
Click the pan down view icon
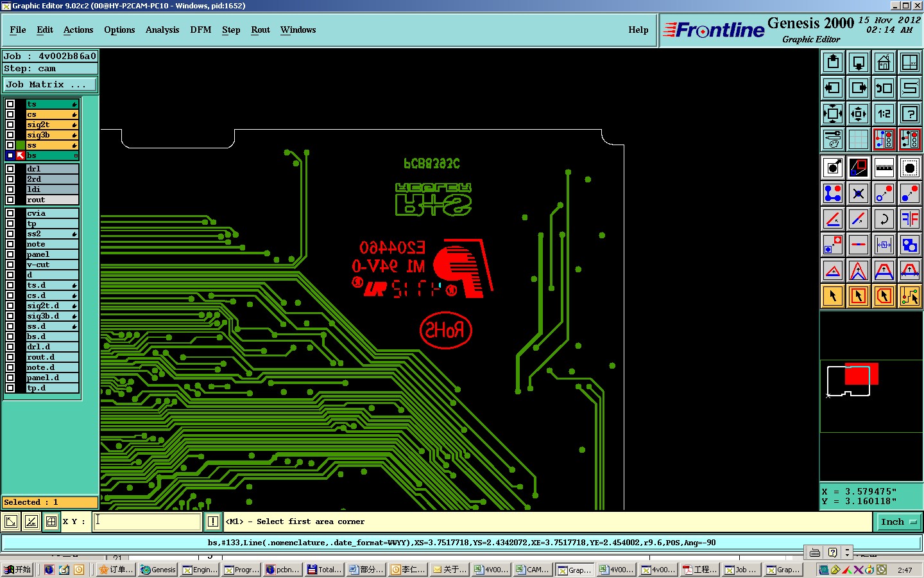[859, 62]
